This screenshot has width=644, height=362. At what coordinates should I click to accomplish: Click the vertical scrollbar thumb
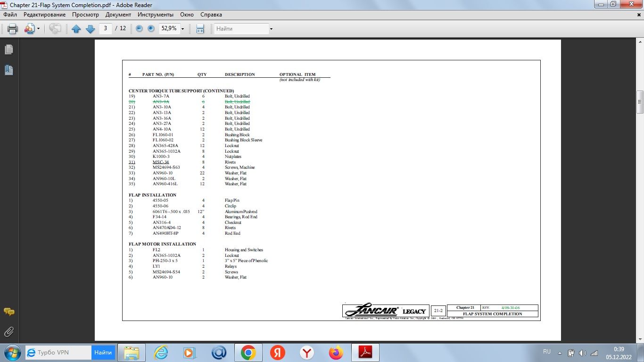coord(640,102)
